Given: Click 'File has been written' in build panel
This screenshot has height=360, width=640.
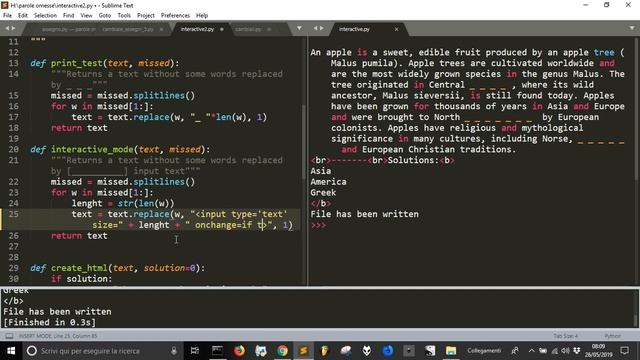Looking at the screenshot, I should [57, 311].
